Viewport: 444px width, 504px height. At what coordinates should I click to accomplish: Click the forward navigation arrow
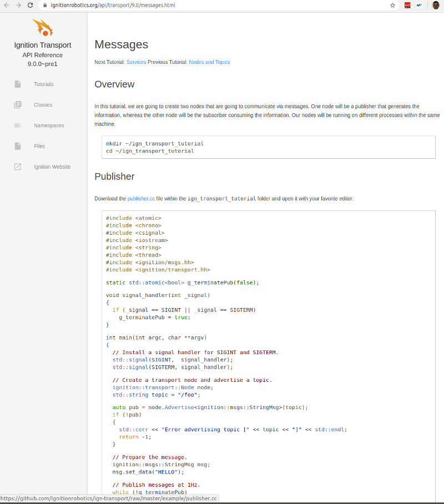pyautogui.click(x=18, y=5)
